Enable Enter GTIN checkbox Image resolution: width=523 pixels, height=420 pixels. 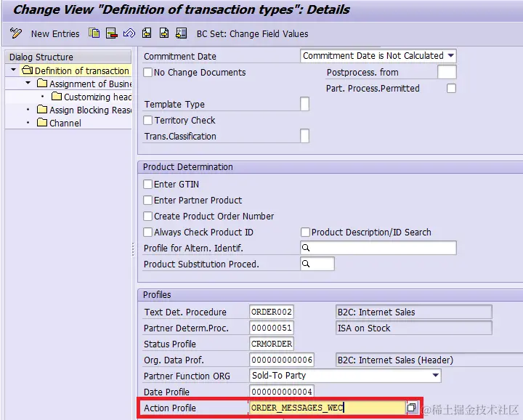147,184
